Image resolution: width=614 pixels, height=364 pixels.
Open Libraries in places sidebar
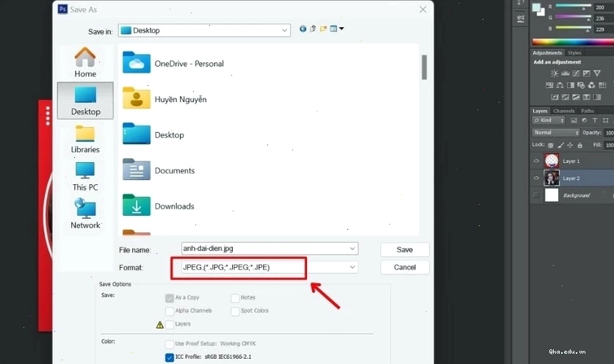click(x=85, y=139)
